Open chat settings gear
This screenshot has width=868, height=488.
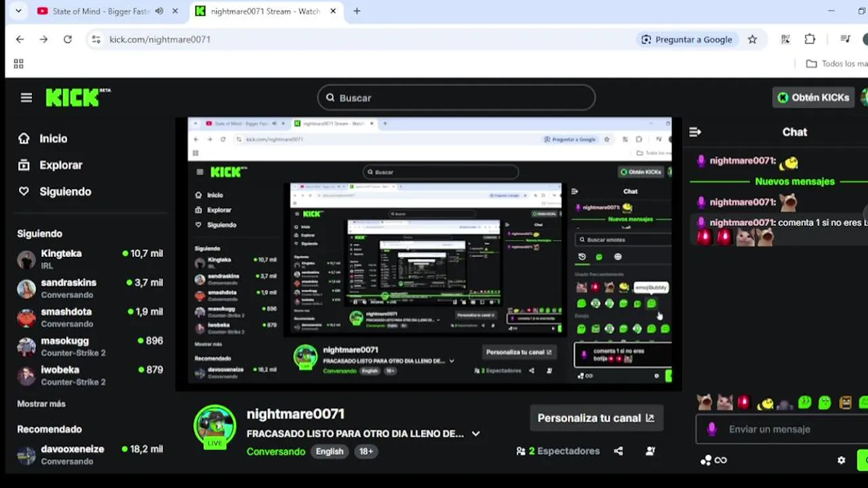click(x=841, y=460)
